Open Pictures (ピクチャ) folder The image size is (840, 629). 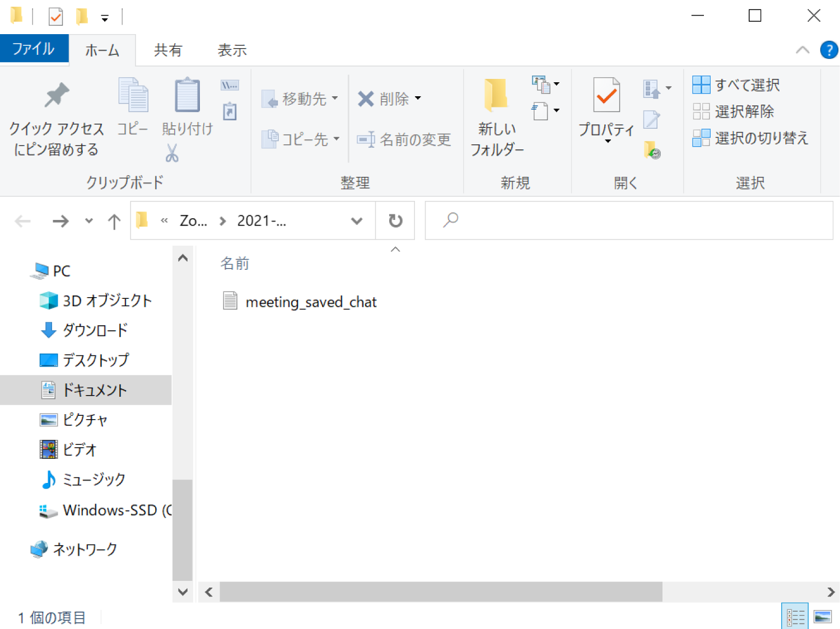[x=73, y=420]
